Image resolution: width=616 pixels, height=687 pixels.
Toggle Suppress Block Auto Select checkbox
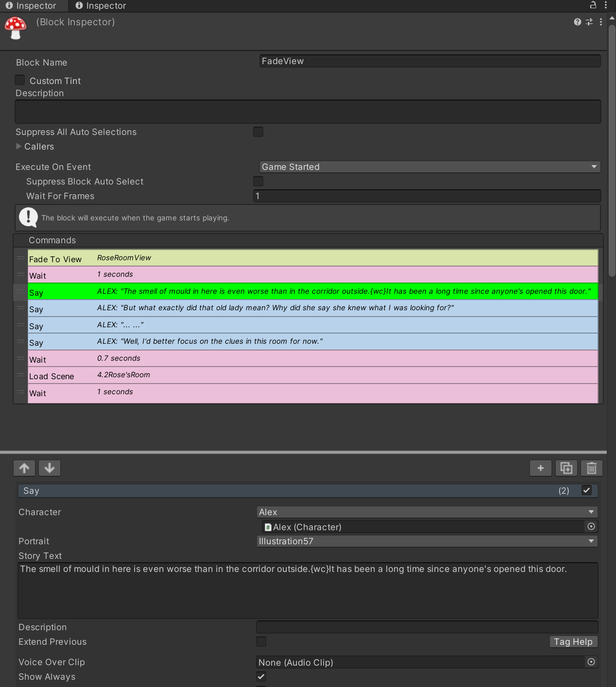click(258, 182)
